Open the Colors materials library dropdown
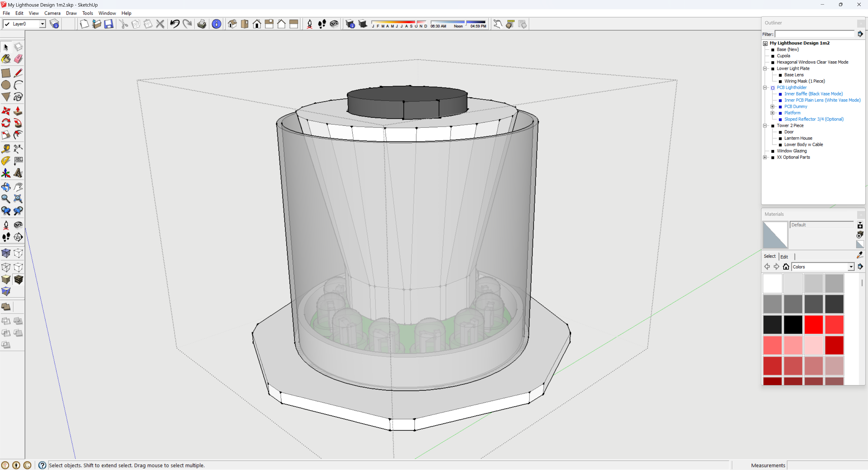This screenshot has width=868, height=470. pyautogui.click(x=851, y=267)
